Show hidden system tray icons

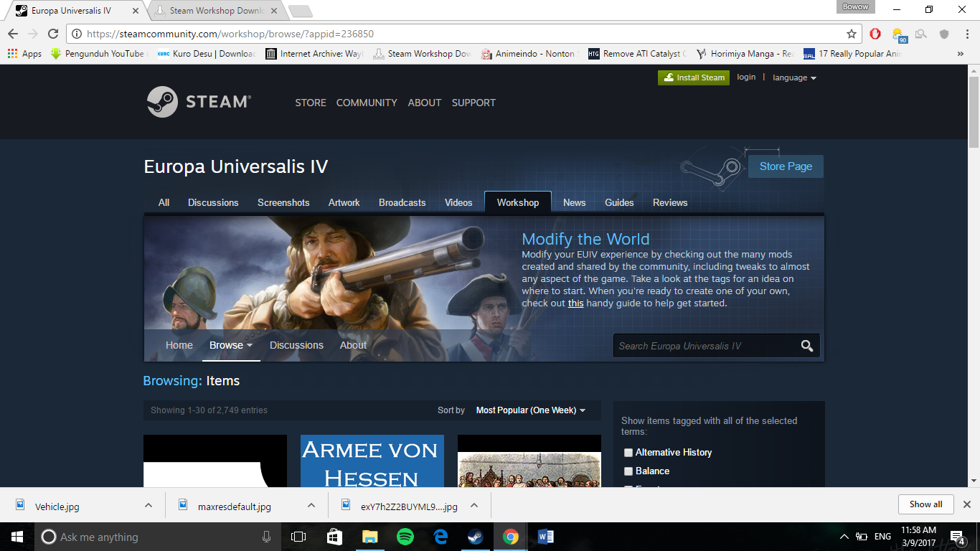(844, 537)
